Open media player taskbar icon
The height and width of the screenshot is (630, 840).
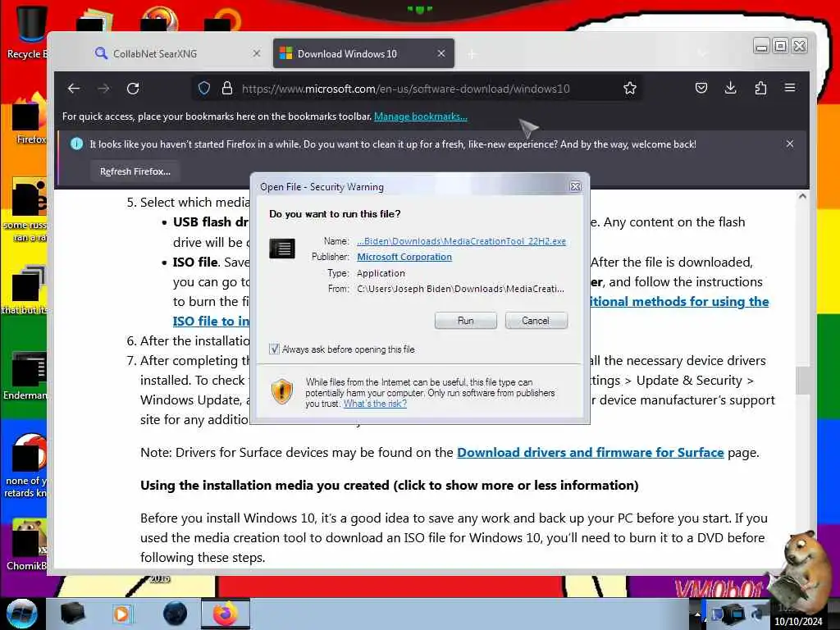[121, 614]
